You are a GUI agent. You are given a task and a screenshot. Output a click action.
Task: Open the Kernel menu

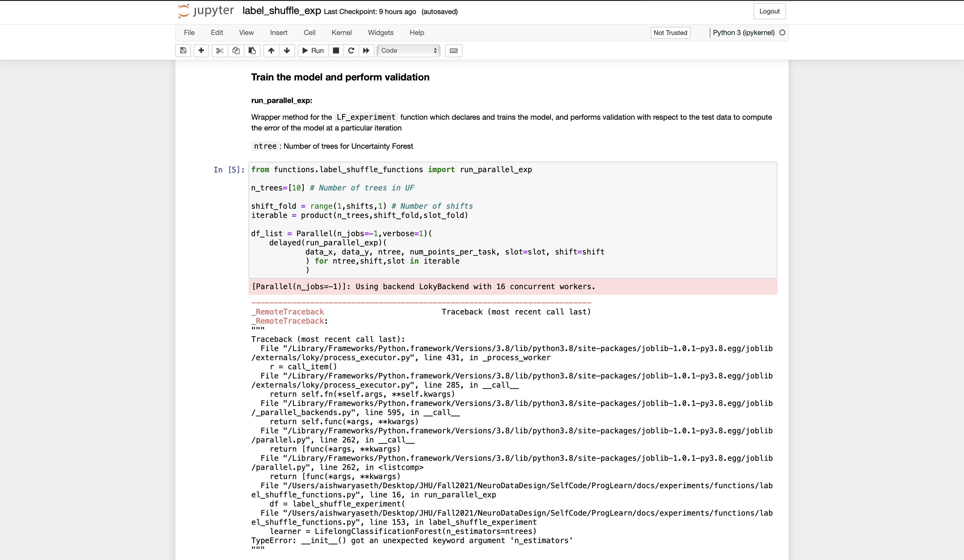tap(342, 33)
